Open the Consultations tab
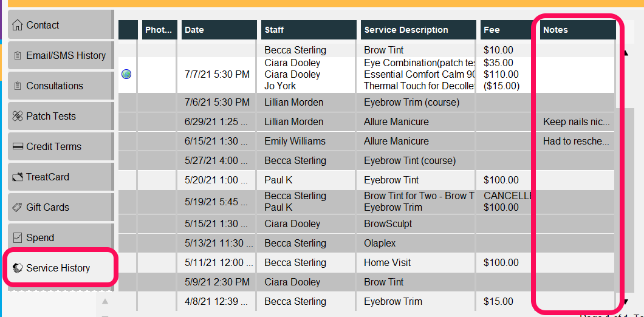The height and width of the screenshot is (317, 644). pos(60,86)
